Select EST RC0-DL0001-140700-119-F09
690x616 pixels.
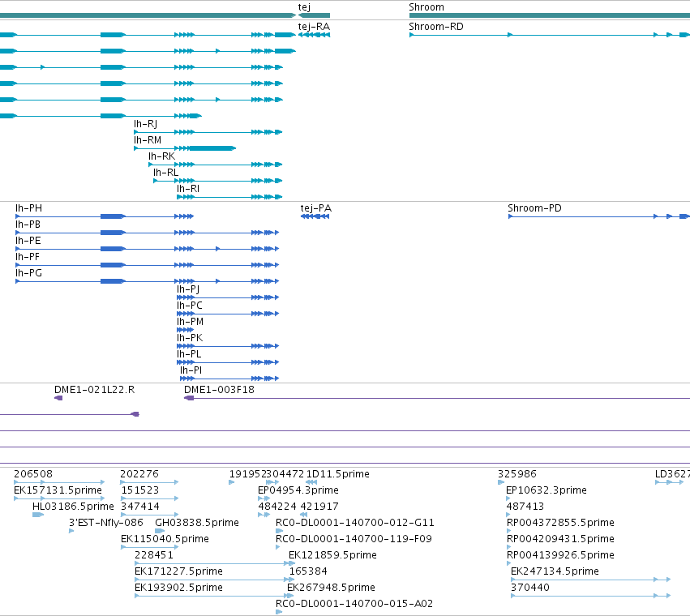click(354, 539)
